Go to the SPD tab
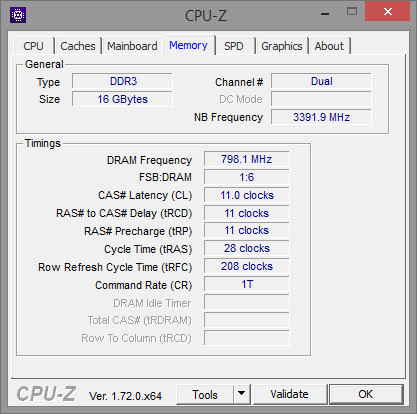This screenshot has height=414, width=417. coord(234,46)
